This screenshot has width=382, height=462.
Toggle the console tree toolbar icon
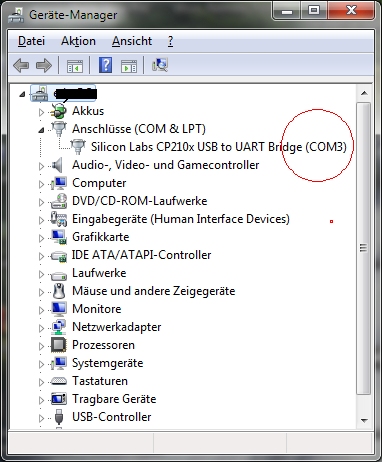pyautogui.click(x=75, y=66)
